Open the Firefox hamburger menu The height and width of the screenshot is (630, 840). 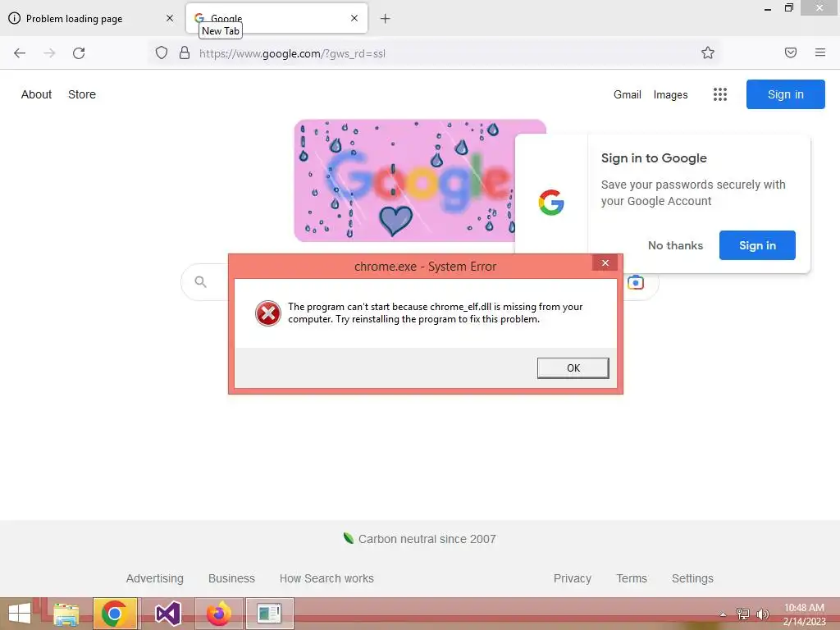pyautogui.click(x=819, y=52)
